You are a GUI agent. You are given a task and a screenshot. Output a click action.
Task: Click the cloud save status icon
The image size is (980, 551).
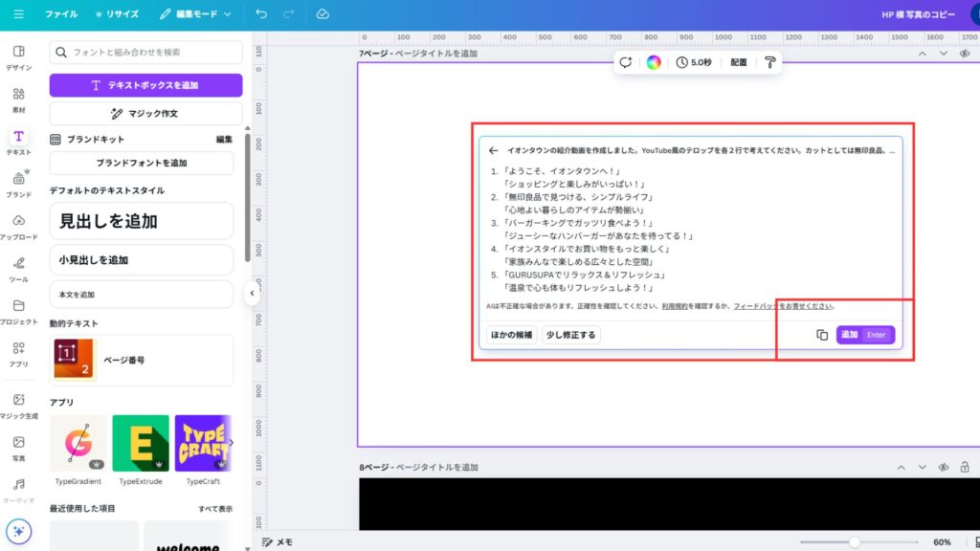pyautogui.click(x=323, y=14)
